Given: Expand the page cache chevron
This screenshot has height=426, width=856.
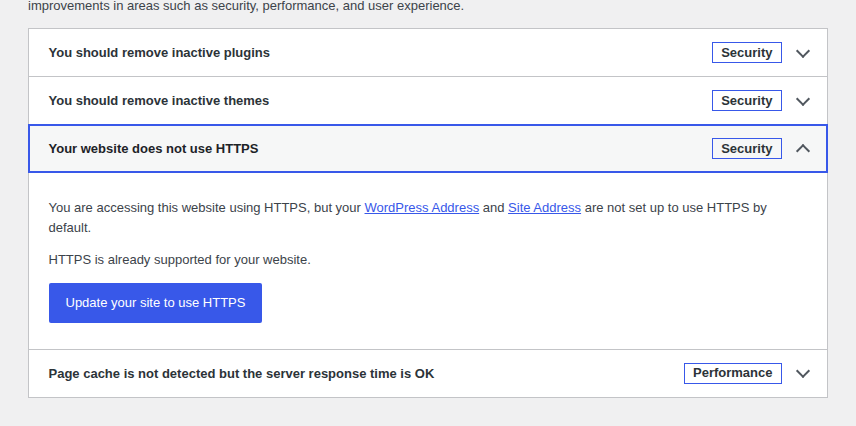Looking at the screenshot, I should 802,374.
